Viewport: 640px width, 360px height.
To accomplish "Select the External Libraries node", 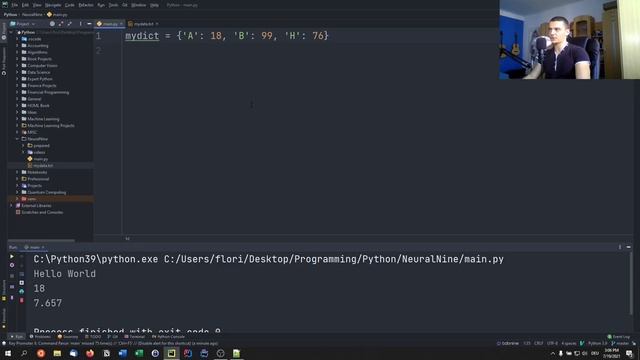I will coord(36,206).
